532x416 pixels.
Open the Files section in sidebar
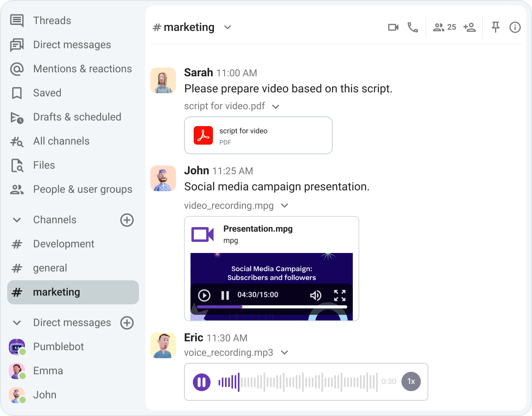tap(44, 165)
